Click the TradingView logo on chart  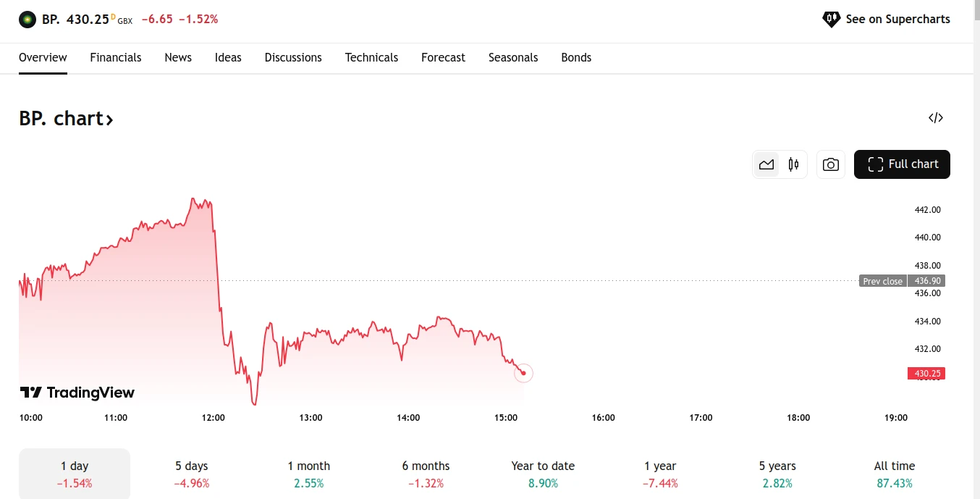(x=77, y=393)
